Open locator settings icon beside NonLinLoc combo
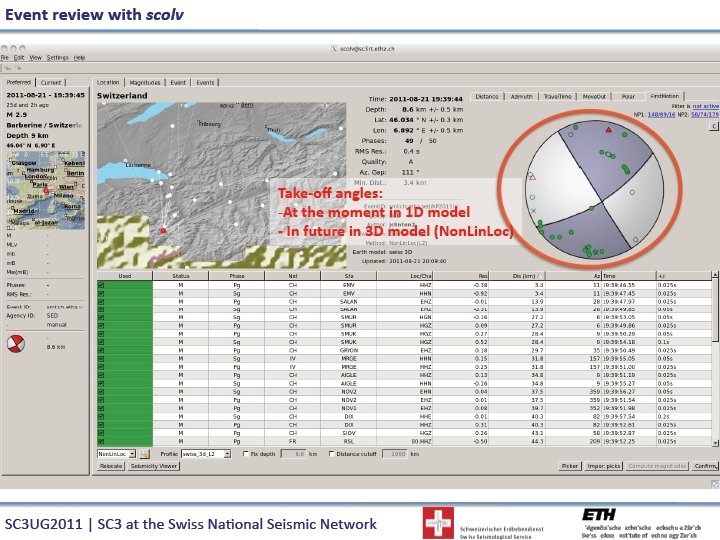The image size is (720, 540). [144, 454]
